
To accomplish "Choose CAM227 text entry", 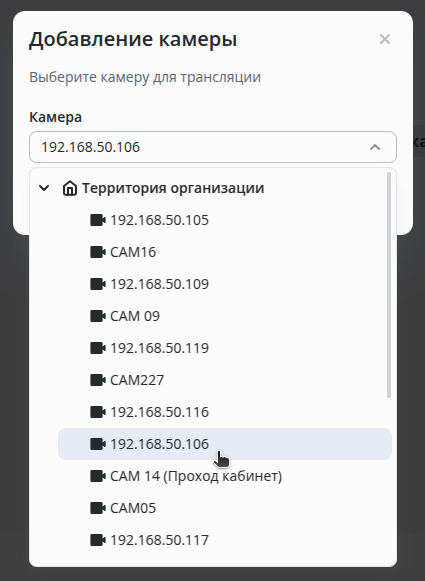I will 137,380.
